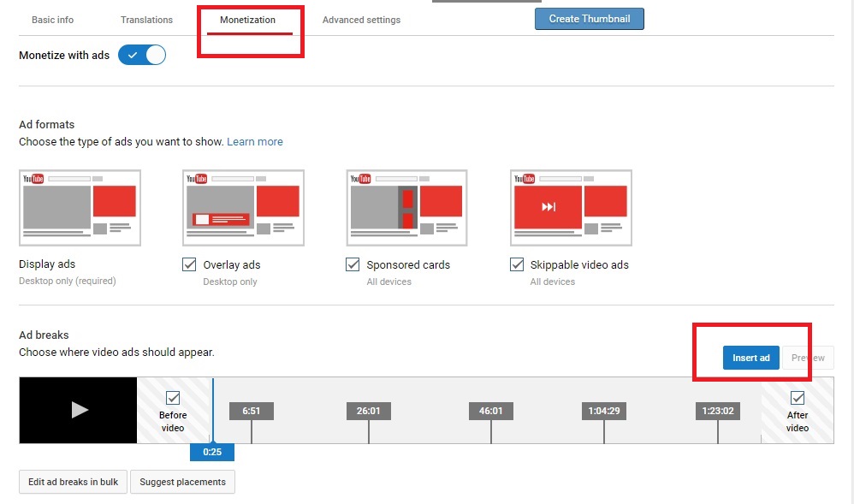The width and height of the screenshot is (854, 504).
Task: Toggle the Monetize with ads switch
Action: pos(142,55)
